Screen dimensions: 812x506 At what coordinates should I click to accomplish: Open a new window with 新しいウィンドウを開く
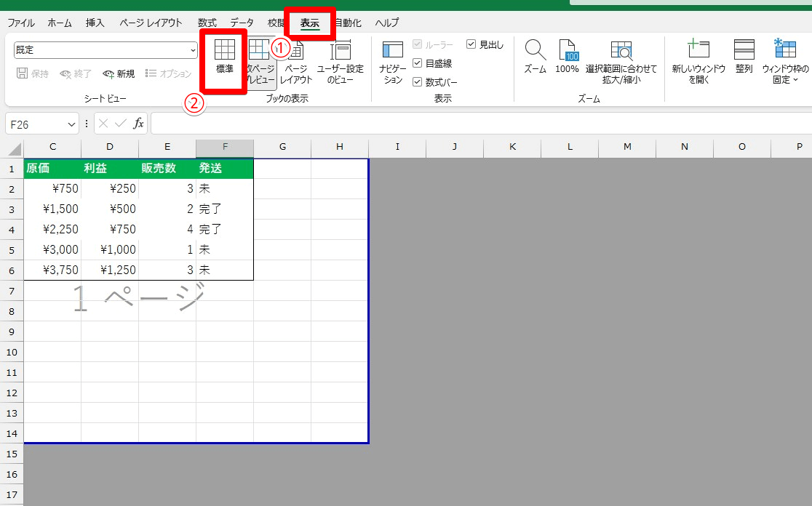(698, 64)
